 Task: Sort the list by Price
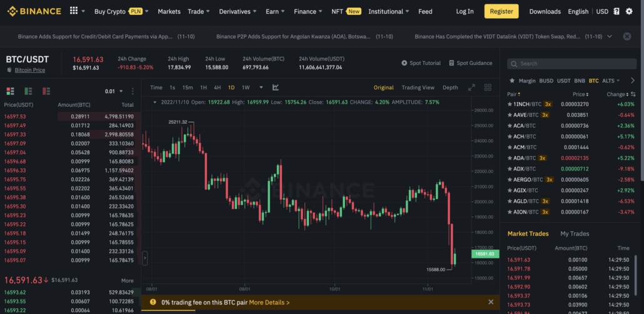tap(580, 94)
